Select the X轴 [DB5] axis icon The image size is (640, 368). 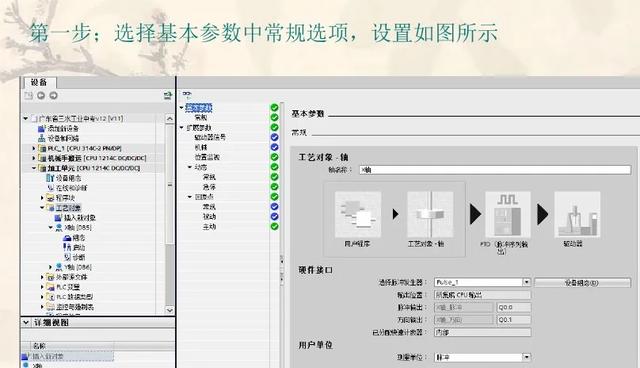pos(59,227)
